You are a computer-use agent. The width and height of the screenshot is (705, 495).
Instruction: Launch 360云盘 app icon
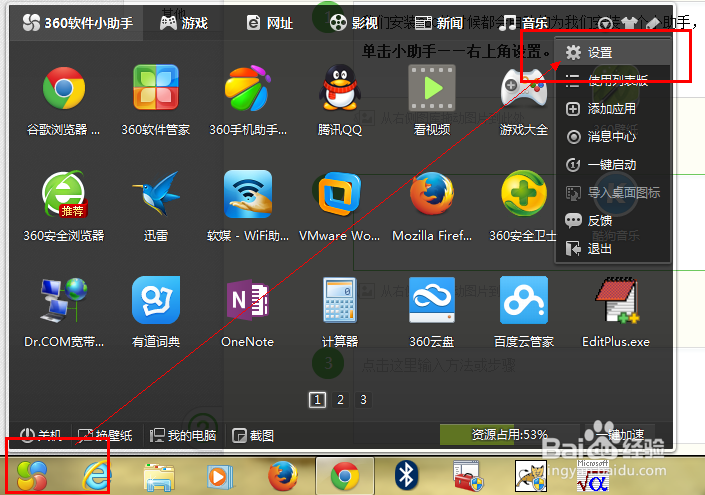[432, 300]
